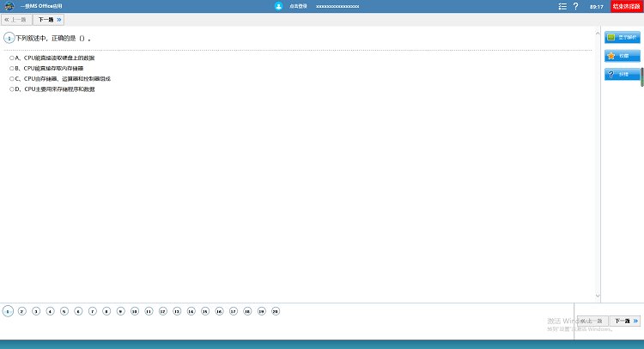Screen dimensions: 644x349
Task: Click the countdown timer in header
Action: coord(597,7)
